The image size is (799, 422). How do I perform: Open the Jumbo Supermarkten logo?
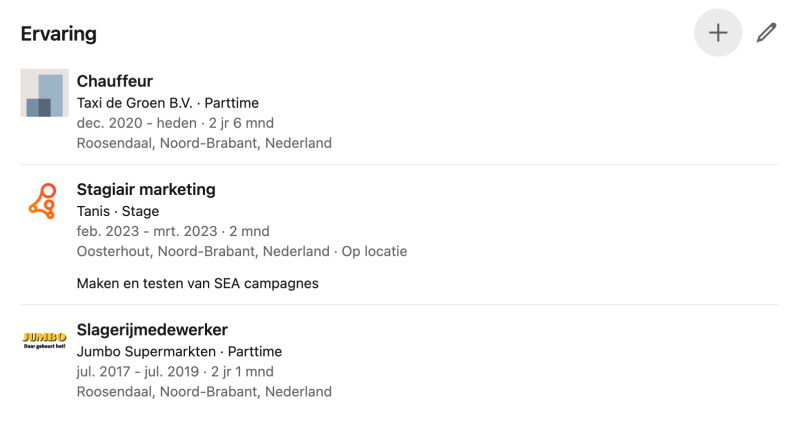point(44,339)
